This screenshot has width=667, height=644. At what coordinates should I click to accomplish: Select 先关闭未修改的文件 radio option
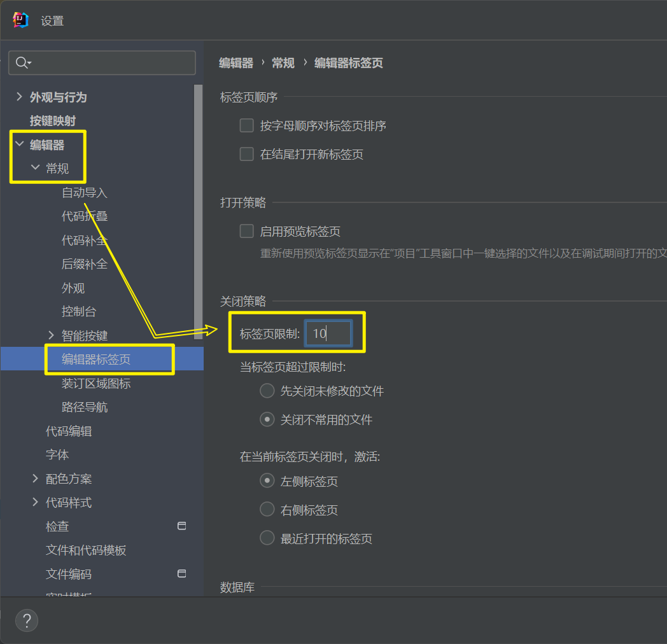(267, 391)
